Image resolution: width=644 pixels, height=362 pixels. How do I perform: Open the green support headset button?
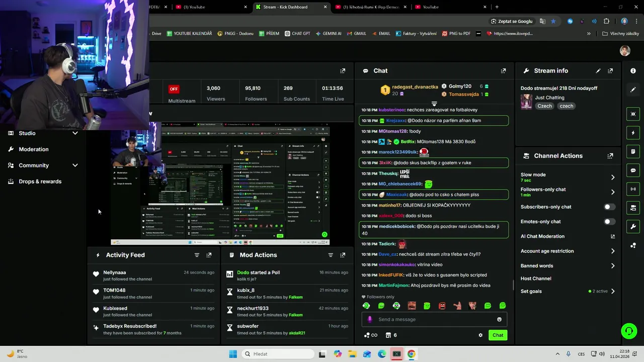pos(629,331)
